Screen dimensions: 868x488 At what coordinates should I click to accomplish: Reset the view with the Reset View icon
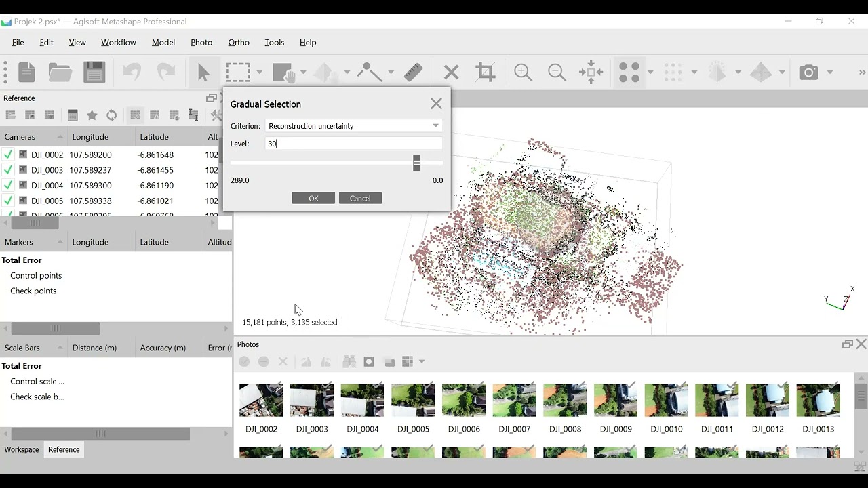coord(591,73)
